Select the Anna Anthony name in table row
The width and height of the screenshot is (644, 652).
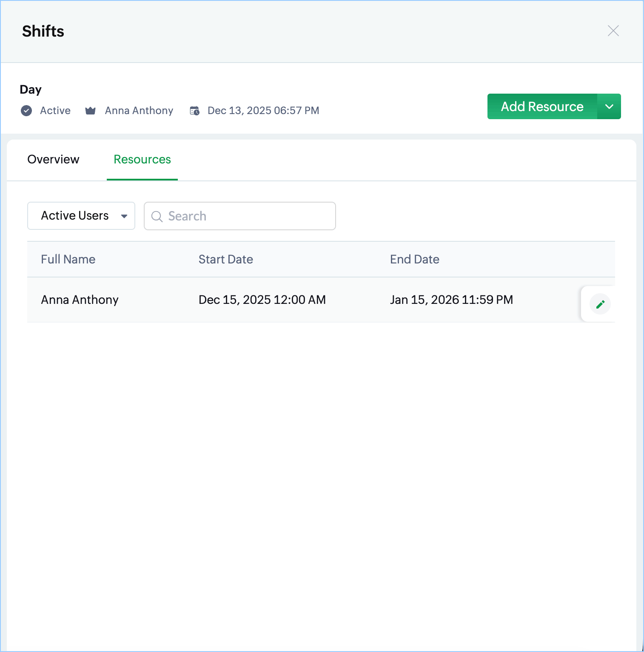click(80, 300)
